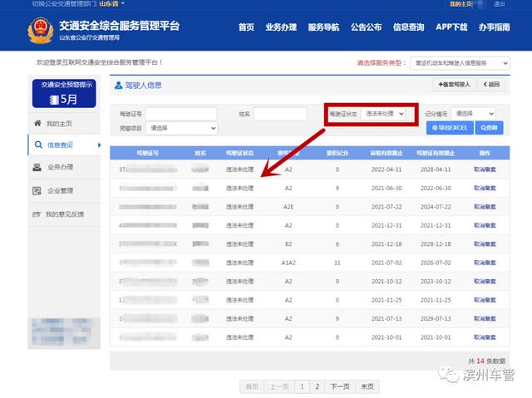Click the home icon beside 我的主页
This screenshot has height=398, width=532.
[x=37, y=123]
